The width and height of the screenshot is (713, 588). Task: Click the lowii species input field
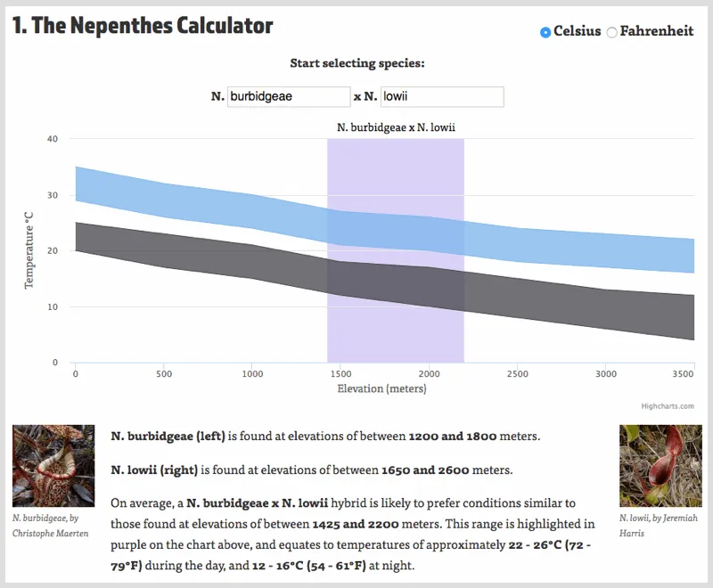(x=442, y=96)
